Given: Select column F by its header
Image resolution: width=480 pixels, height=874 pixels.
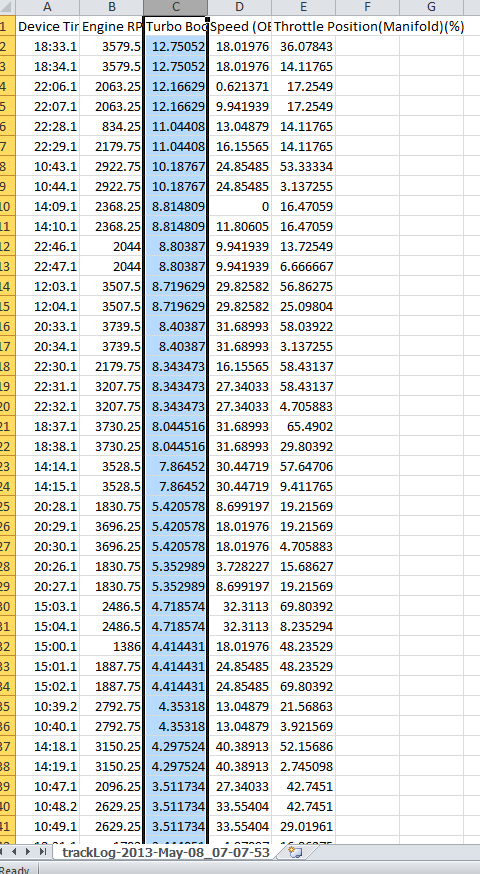Looking at the screenshot, I should [x=367, y=7].
